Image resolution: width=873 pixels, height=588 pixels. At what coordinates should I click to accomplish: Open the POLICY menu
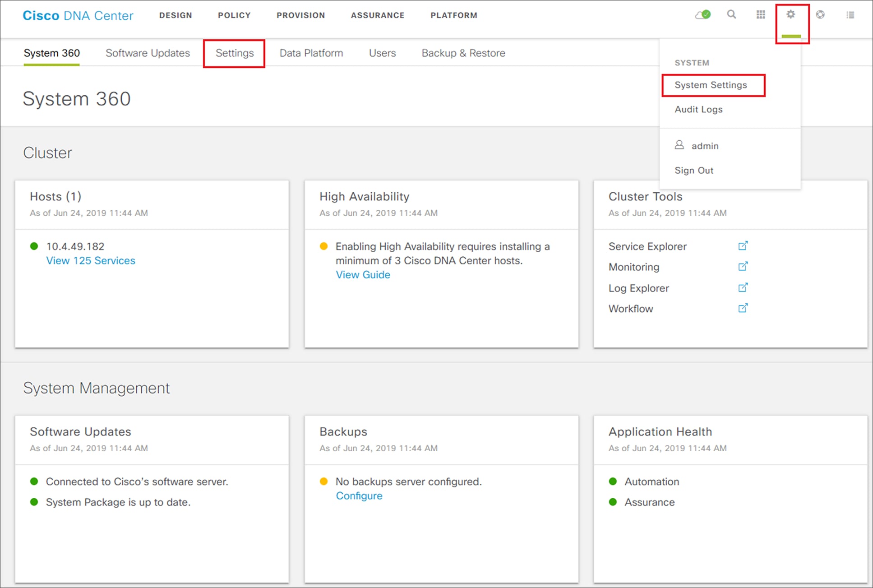click(234, 15)
